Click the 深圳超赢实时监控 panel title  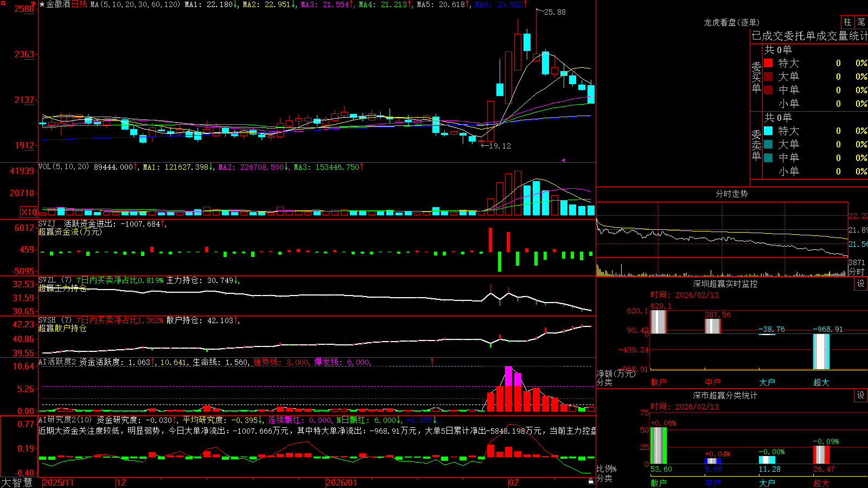(x=725, y=284)
